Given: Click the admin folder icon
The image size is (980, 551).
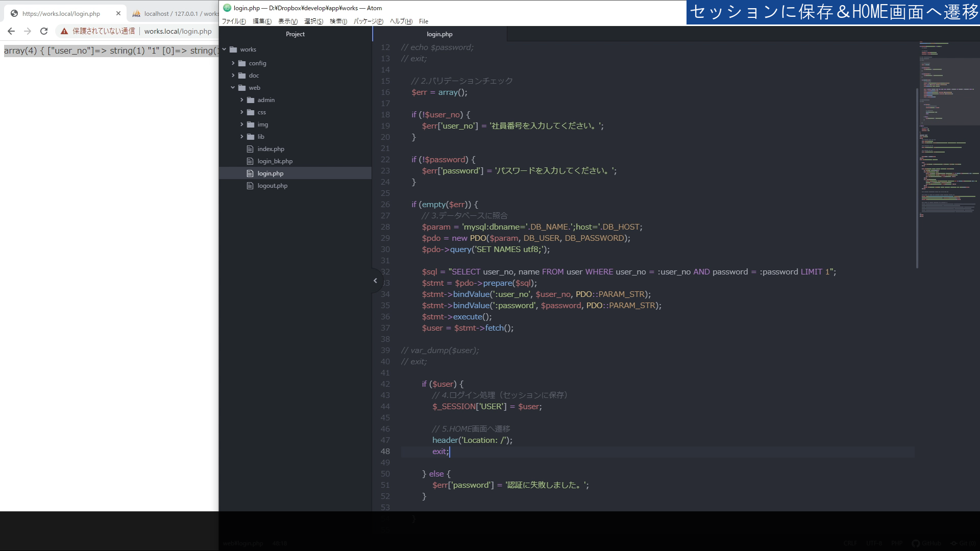Looking at the screenshot, I should point(251,100).
